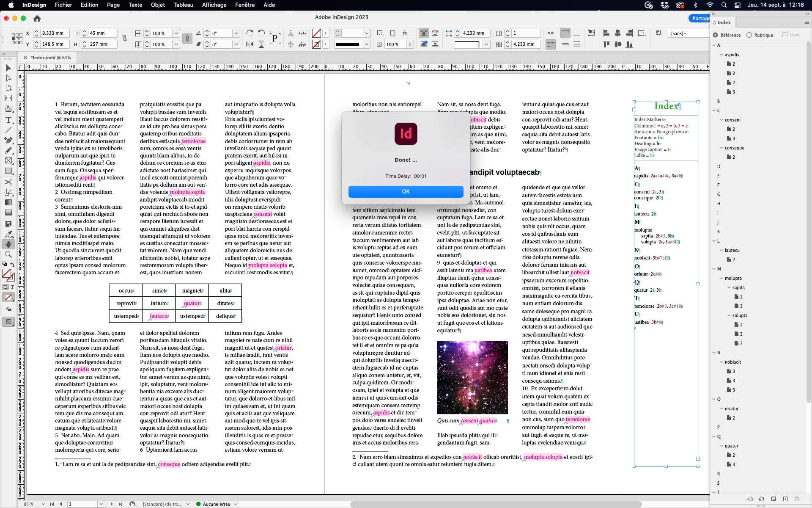Select the Type tool
This screenshot has height=508, width=812.
pos(8,120)
